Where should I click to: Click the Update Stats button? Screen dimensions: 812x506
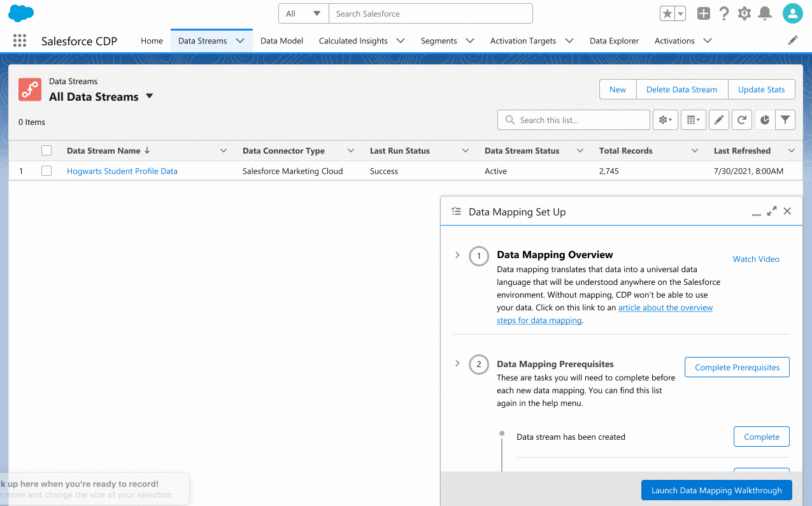(761, 89)
